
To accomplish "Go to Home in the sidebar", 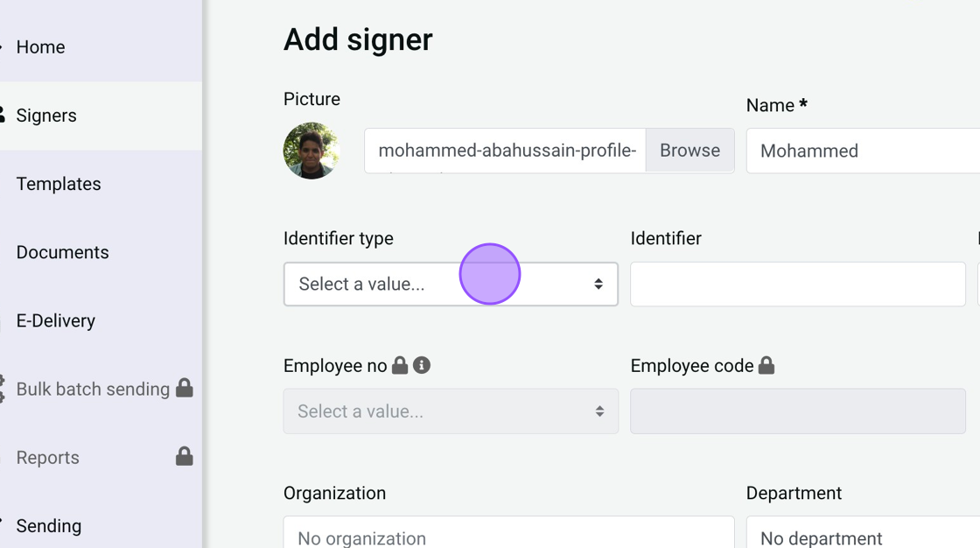I will 40,47.
